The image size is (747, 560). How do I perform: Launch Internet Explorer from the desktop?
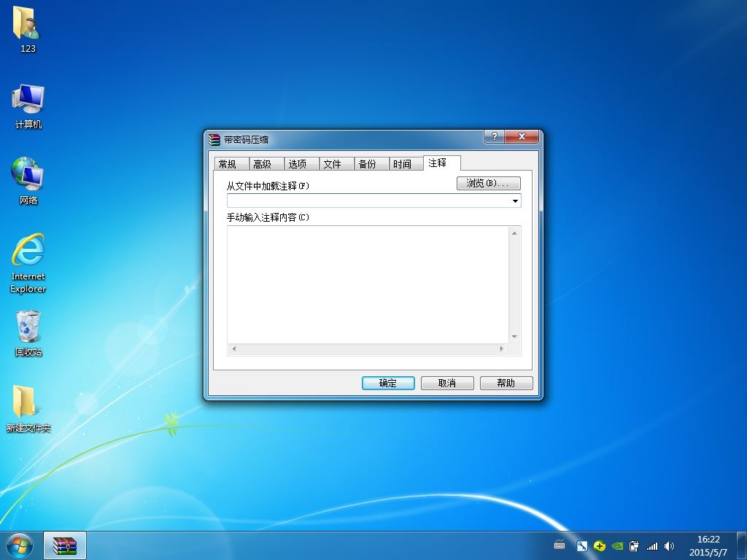click(28, 263)
